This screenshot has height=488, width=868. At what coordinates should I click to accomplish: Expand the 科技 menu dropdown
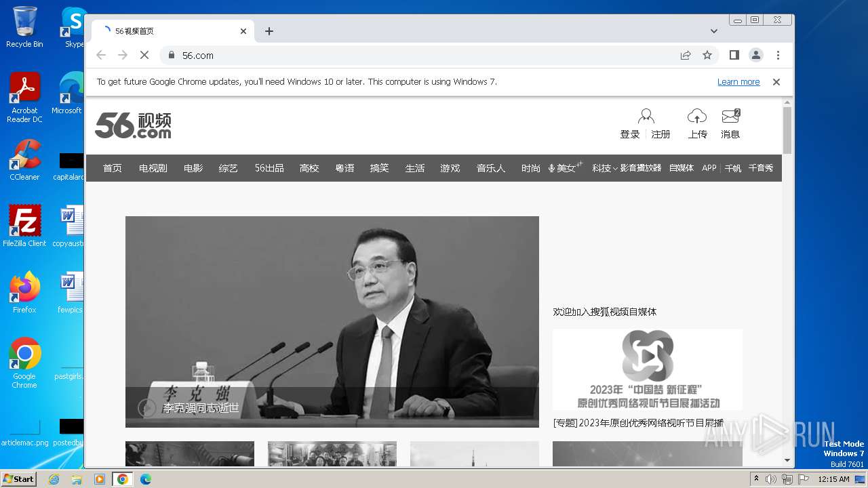pos(615,168)
